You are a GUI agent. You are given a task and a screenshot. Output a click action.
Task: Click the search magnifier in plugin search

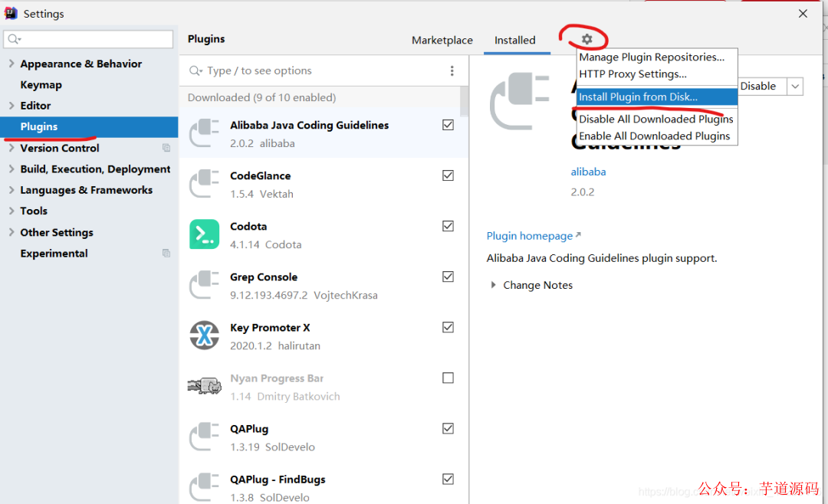tap(195, 70)
